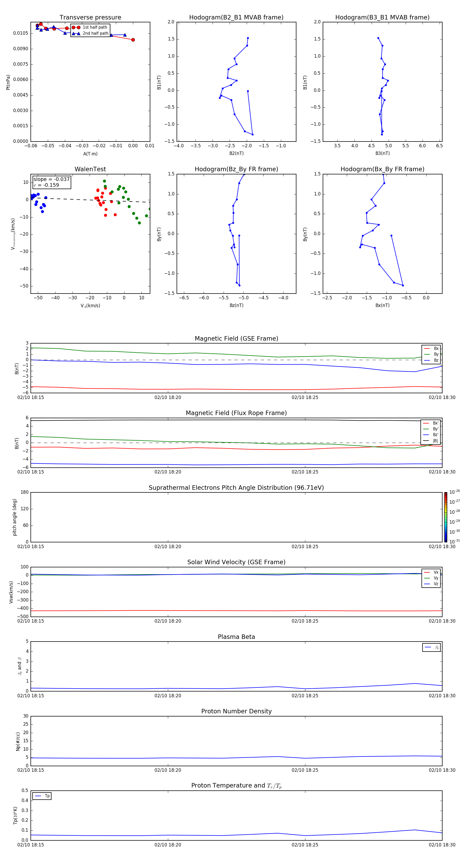
Task: Click the "Tp" legend in Proton Temperature
Action: pyautogui.click(x=42, y=796)
